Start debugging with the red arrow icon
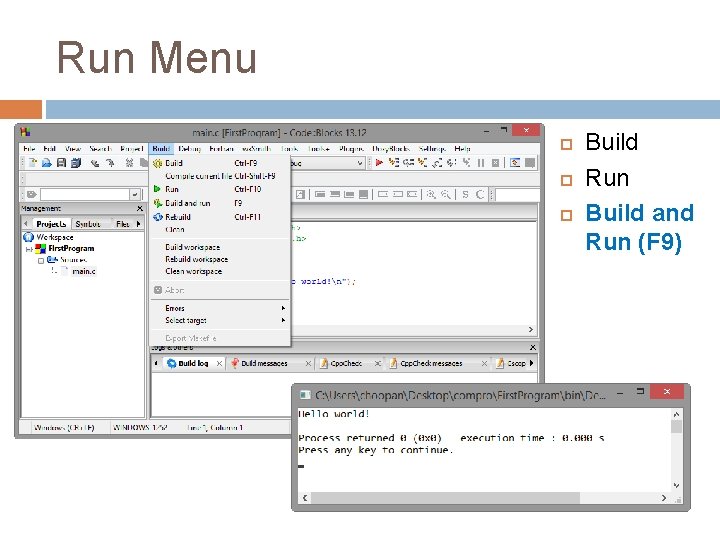The image size is (720, 540). [x=379, y=163]
